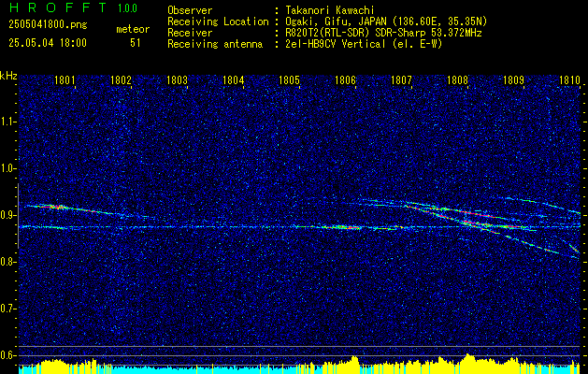Click the filename 2505041800.png
The image size is (588, 374).
48,24
